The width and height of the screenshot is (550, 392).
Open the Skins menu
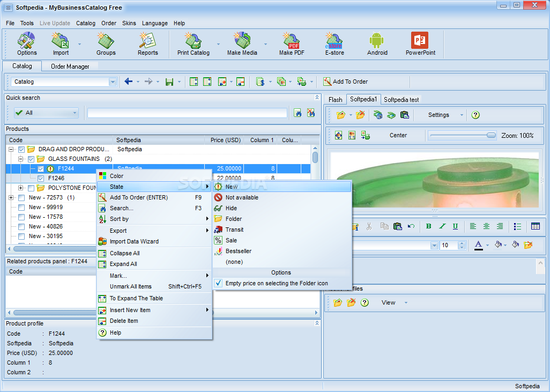click(x=129, y=23)
